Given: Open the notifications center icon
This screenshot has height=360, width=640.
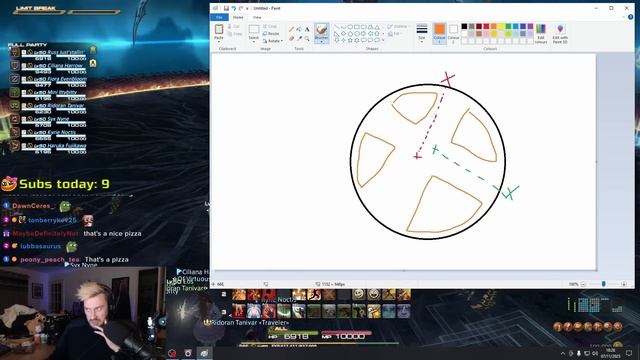Looking at the screenshot, I should 629,353.
